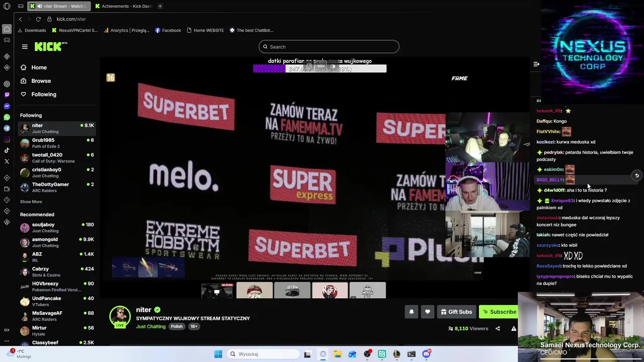This screenshot has width=644, height=362.
Task: Open Discord from taskbar
Action: [427, 354]
